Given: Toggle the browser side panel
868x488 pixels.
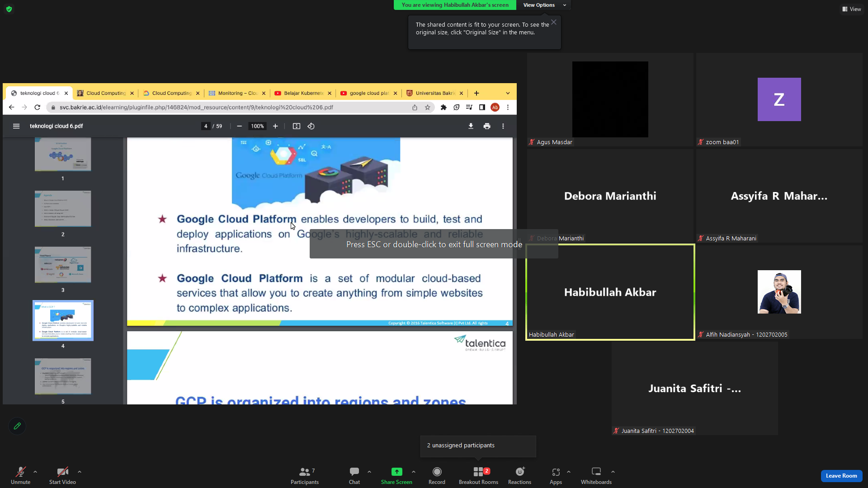Looking at the screenshot, I should click(x=482, y=107).
